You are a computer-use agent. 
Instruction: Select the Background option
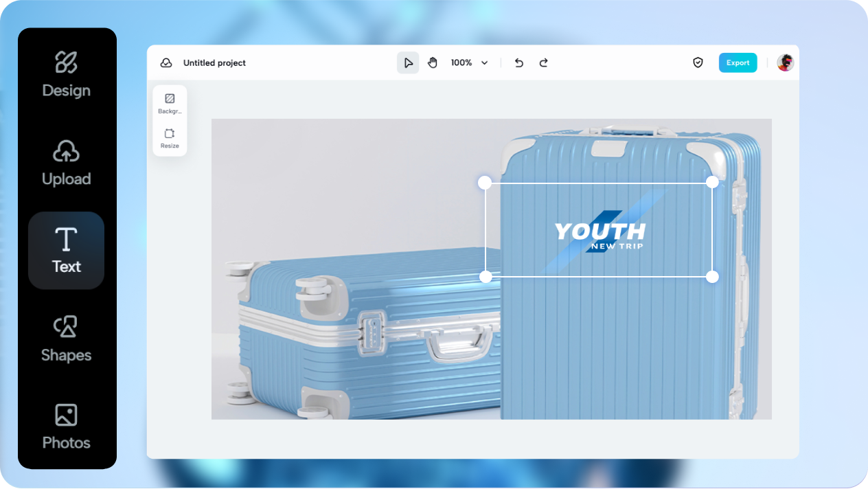coord(170,101)
